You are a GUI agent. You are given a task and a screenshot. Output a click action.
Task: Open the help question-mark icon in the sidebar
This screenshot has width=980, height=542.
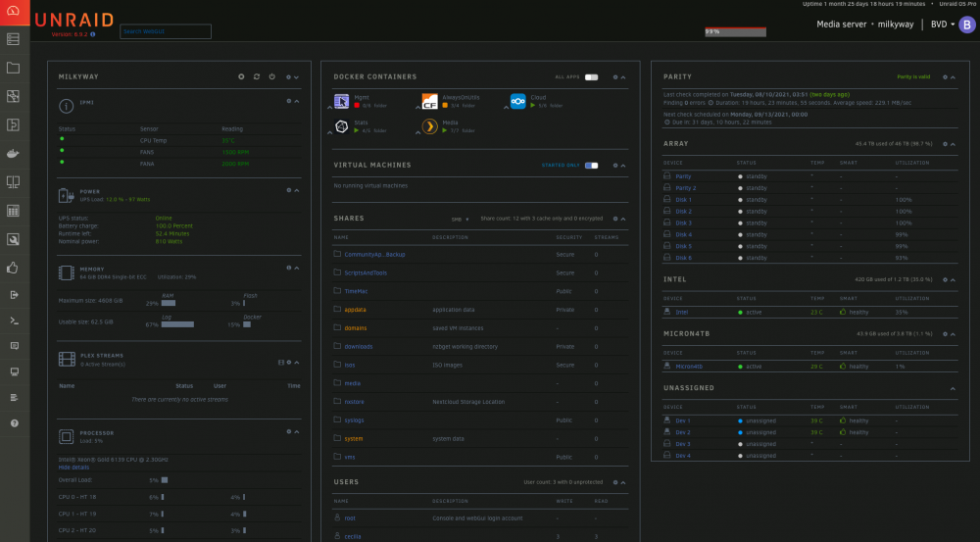point(14,423)
